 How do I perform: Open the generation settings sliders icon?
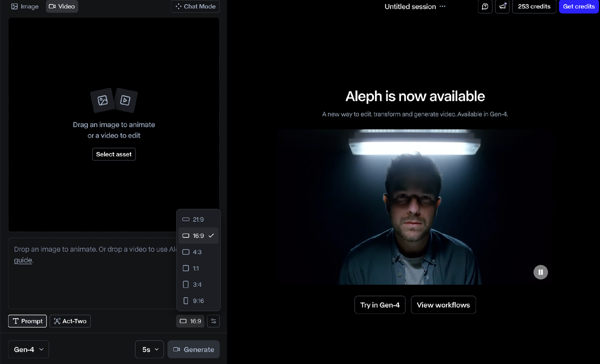pyautogui.click(x=213, y=321)
